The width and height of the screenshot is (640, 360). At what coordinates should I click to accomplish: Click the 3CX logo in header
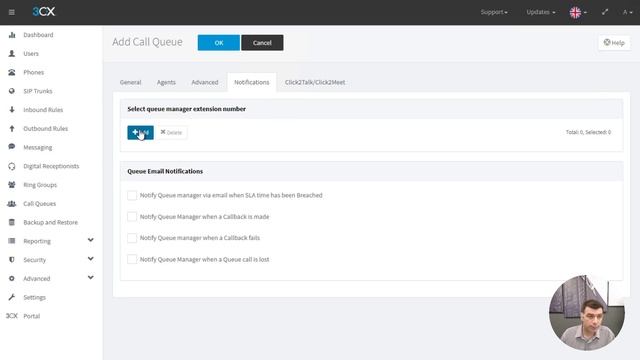44,12
